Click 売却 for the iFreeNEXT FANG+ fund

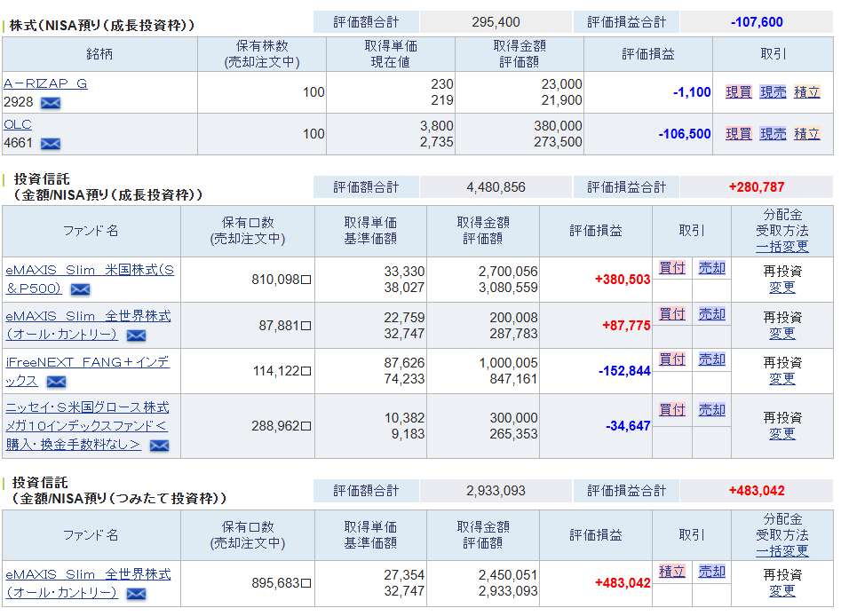coord(711,359)
